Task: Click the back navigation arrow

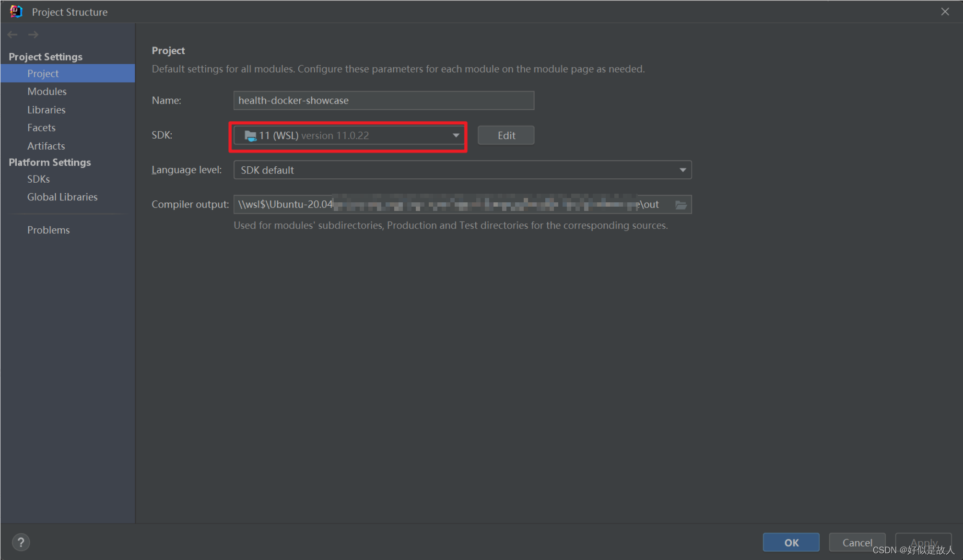Action: 12,34
